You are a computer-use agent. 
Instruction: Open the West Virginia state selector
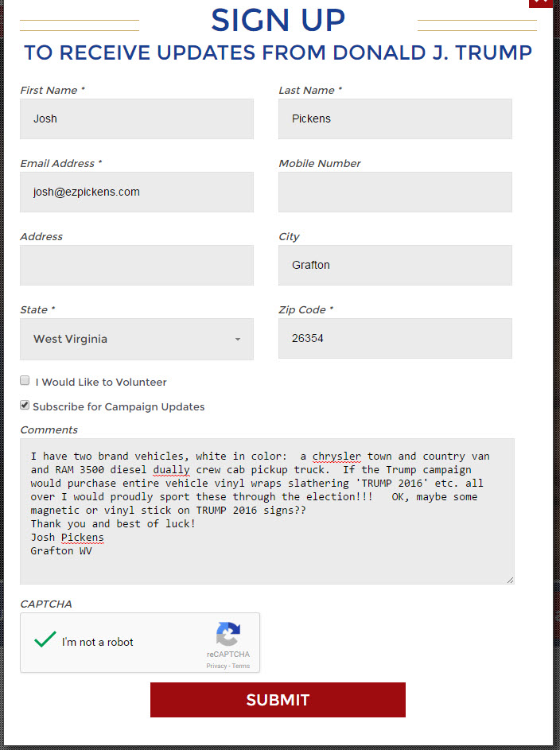tap(137, 339)
